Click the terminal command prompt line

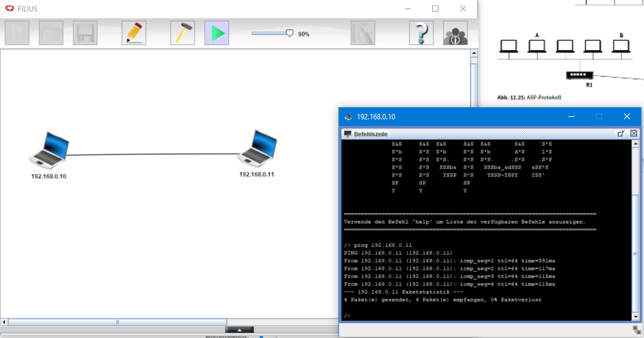[x=487, y=315]
